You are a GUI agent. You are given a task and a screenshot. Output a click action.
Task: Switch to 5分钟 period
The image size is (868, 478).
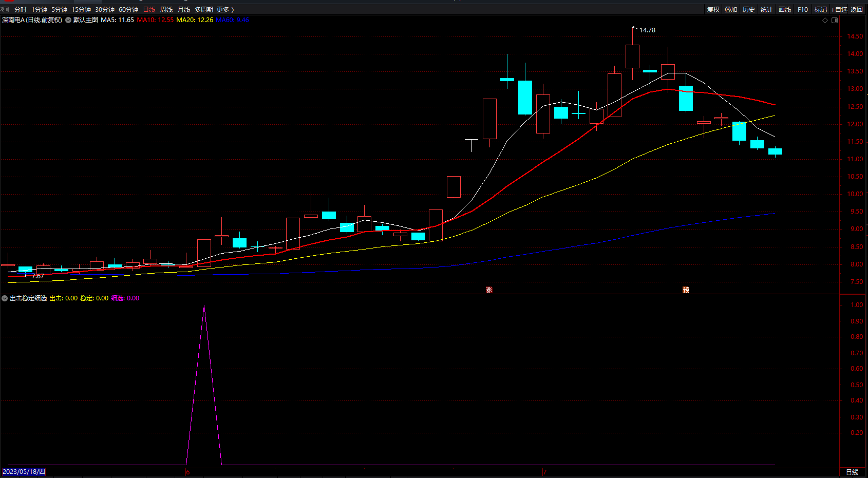[60, 10]
